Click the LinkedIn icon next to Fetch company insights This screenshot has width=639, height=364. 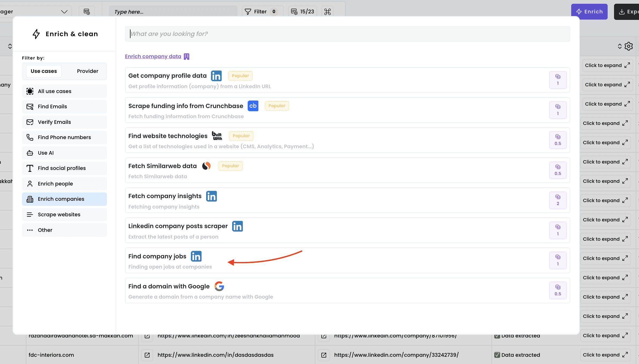coord(211,196)
